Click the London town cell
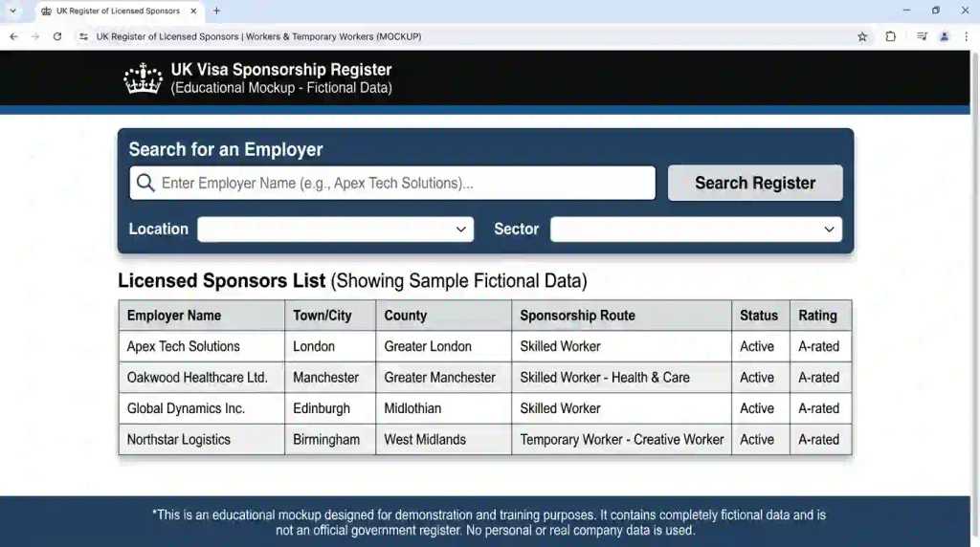980x547 pixels. pos(330,346)
